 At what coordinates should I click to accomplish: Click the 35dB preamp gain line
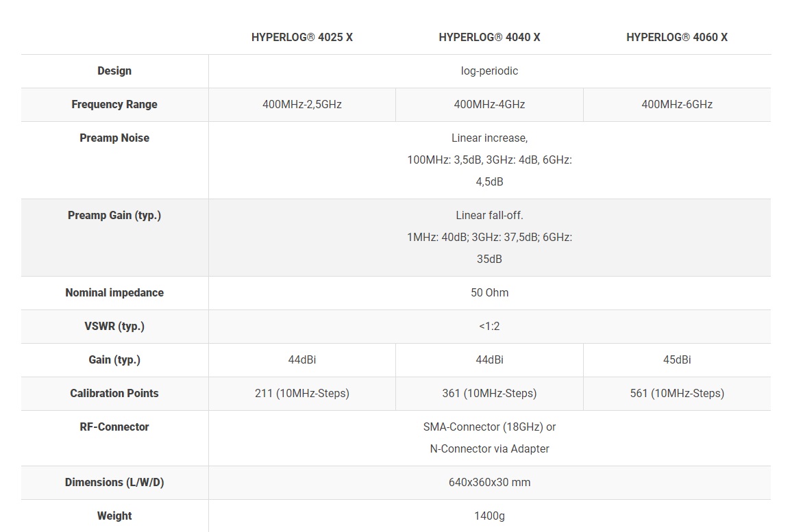(489, 259)
